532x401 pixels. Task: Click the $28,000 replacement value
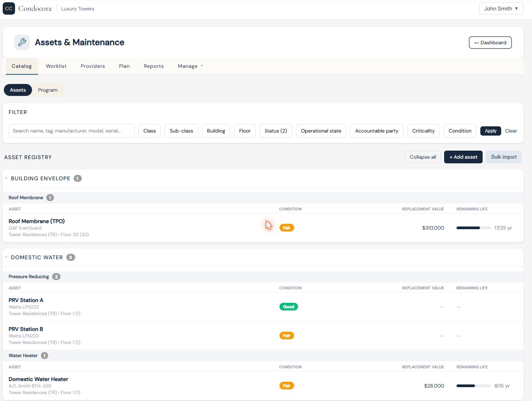point(434,386)
